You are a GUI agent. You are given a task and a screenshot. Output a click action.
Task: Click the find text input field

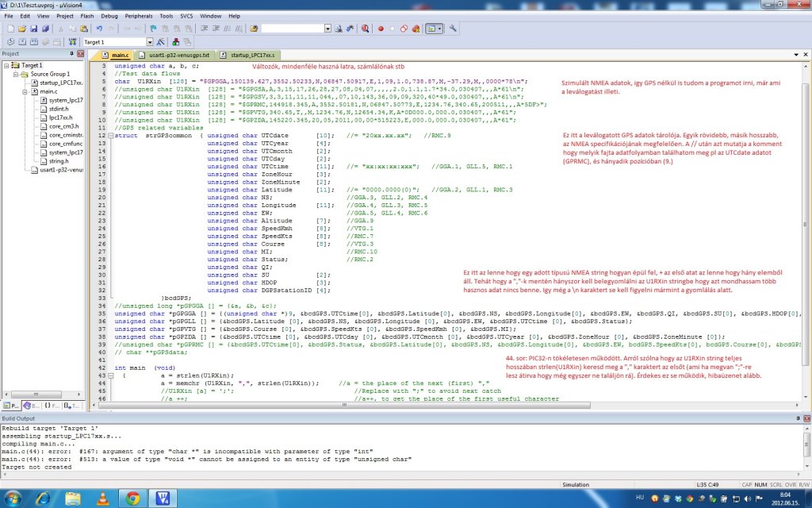(293, 29)
